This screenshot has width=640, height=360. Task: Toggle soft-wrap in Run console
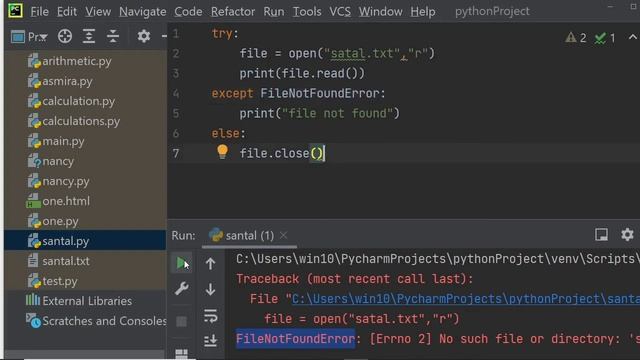[x=210, y=316]
